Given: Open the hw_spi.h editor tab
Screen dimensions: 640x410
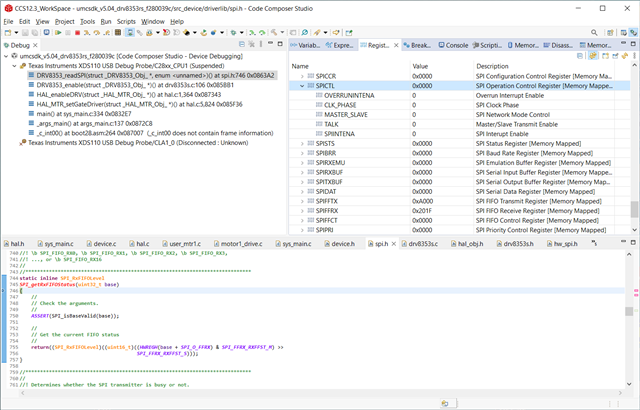Looking at the screenshot, I should 563,244.
